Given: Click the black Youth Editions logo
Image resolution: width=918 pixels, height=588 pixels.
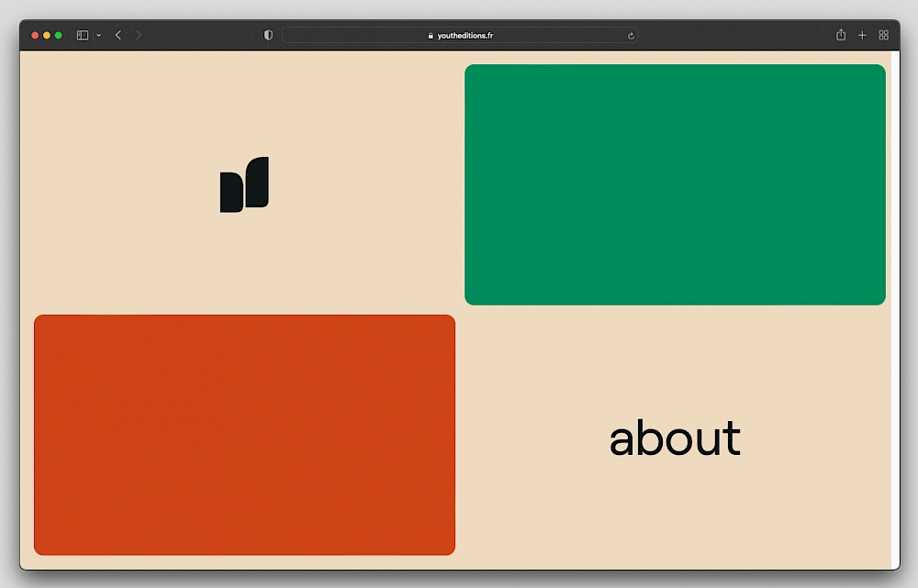Looking at the screenshot, I should [244, 184].
